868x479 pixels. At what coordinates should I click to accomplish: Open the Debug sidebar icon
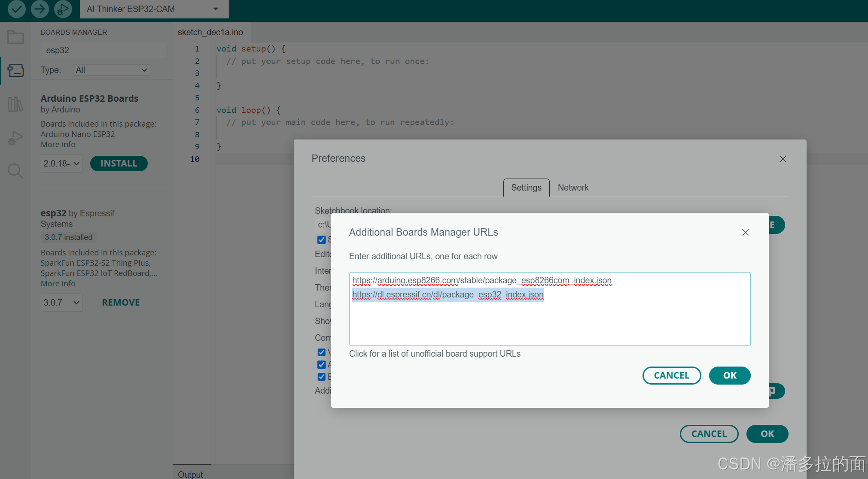tap(15, 138)
